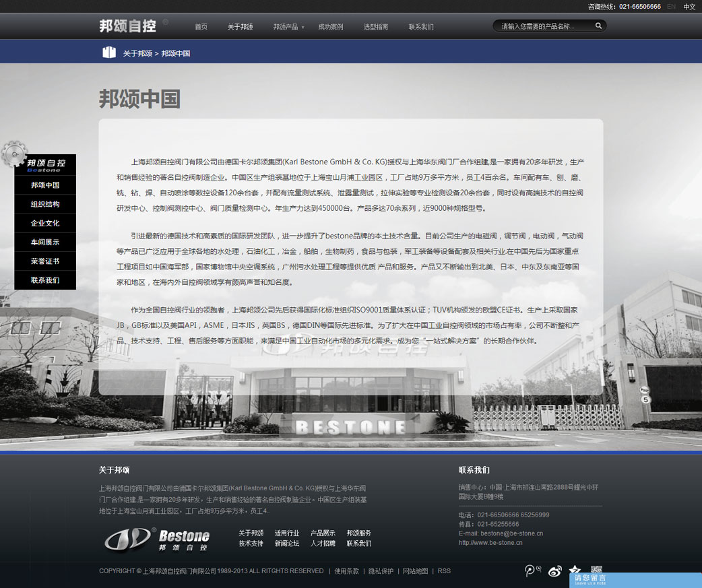Click the QR code icon in footer
702x588 pixels.
(x=596, y=569)
